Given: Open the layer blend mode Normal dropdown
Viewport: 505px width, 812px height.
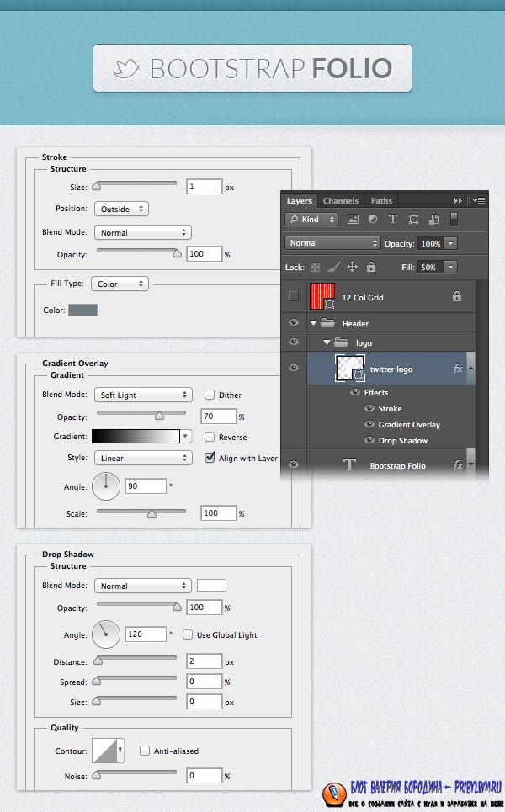Looking at the screenshot, I should 332,243.
